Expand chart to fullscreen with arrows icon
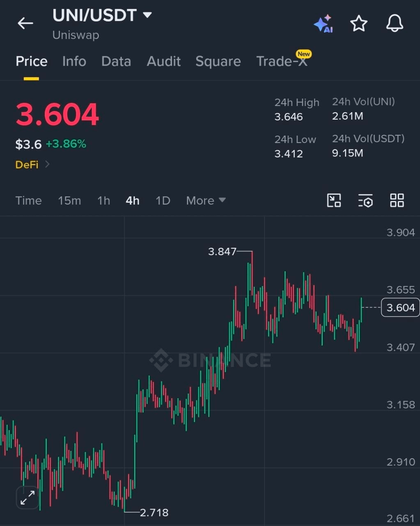Viewport: 420px width, 526px height. [x=28, y=498]
